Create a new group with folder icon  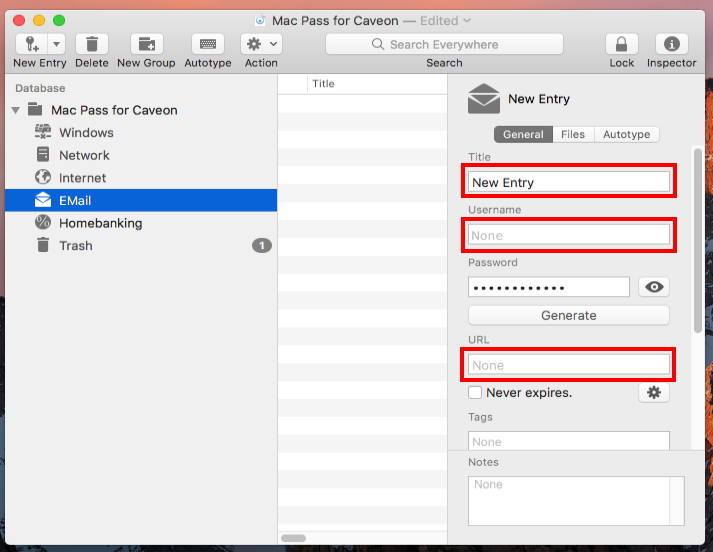pyautogui.click(x=146, y=44)
